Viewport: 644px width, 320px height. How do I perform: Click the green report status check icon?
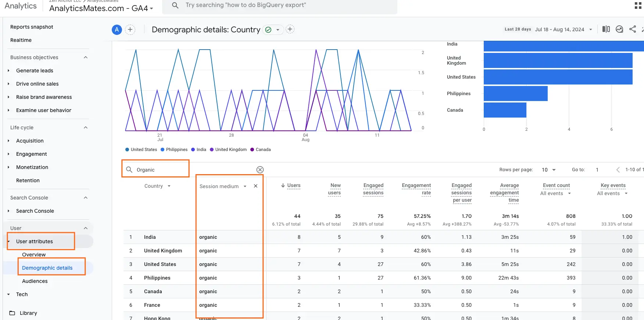[x=268, y=30]
